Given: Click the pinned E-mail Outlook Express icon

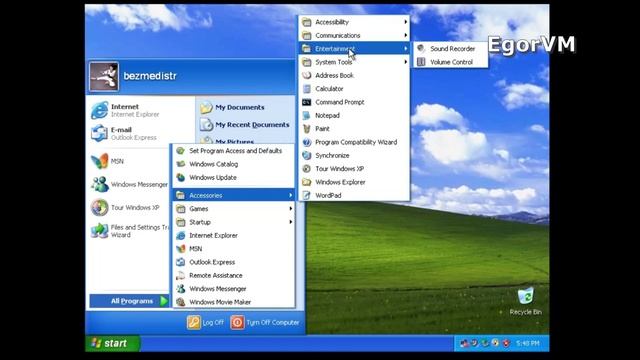Looking at the screenshot, I should pyautogui.click(x=100, y=133).
